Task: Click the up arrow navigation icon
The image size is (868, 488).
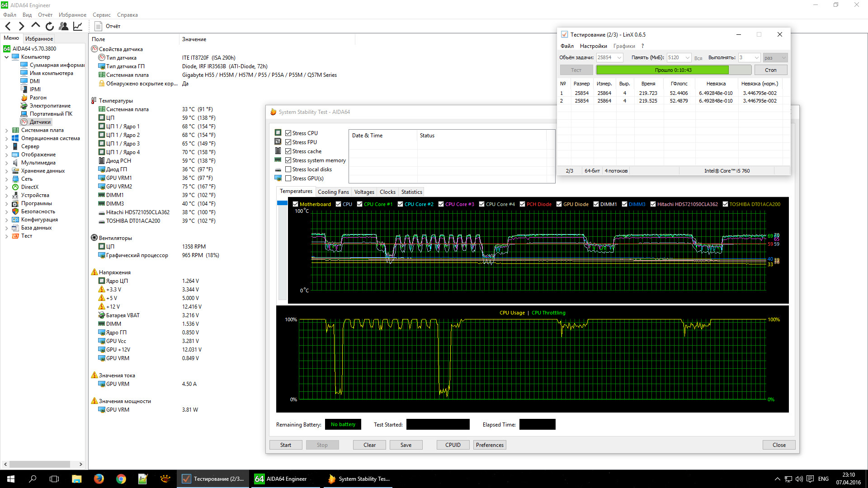Action: point(36,26)
